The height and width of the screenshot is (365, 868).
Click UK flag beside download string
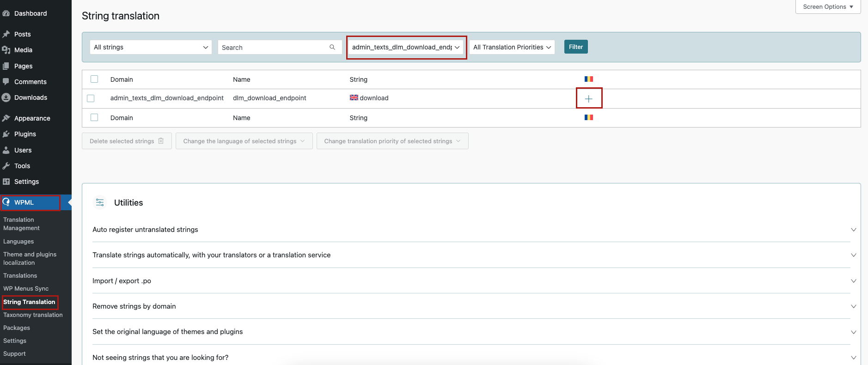(x=354, y=97)
